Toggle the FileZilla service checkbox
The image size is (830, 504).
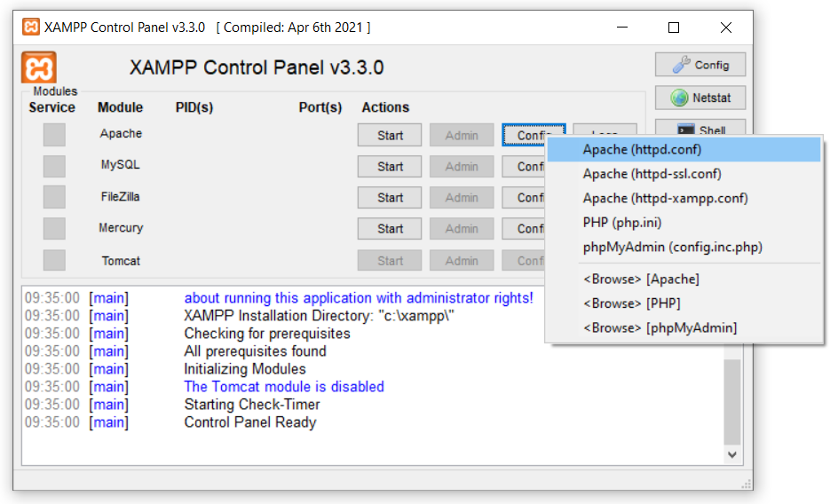click(x=54, y=197)
